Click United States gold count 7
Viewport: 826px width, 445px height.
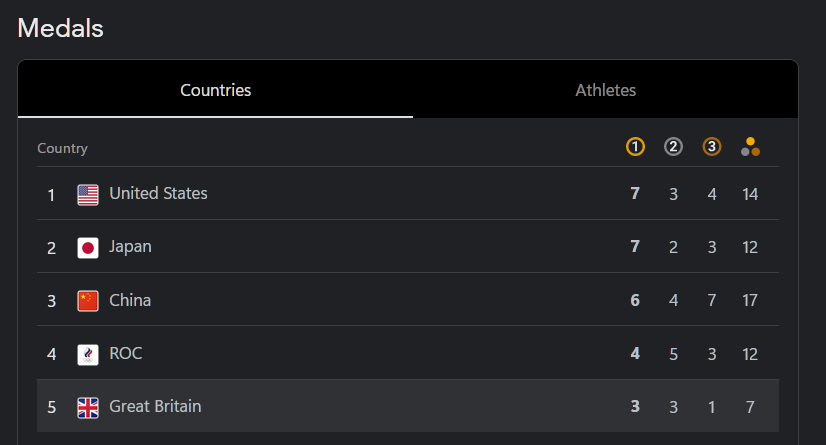(x=635, y=194)
